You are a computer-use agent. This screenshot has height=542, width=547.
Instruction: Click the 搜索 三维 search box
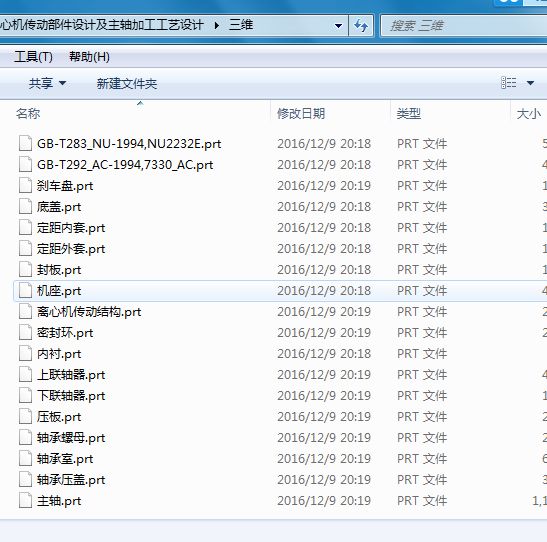click(x=464, y=25)
